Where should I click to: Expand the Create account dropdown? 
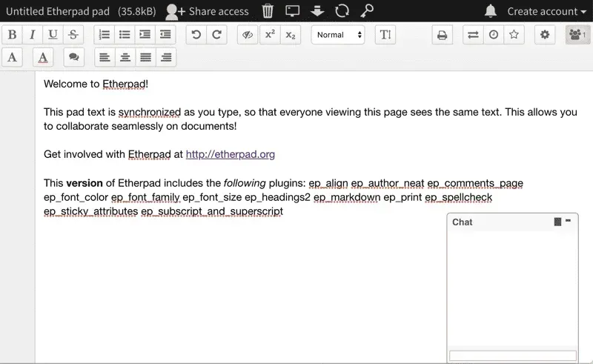coord(546,11)
